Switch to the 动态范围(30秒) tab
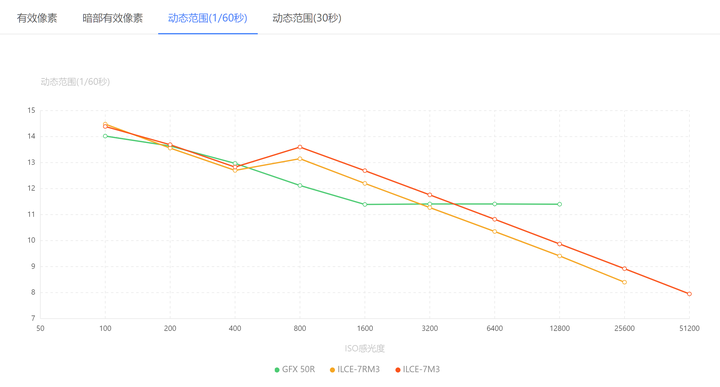This screenshot has height=387, width=720. tap(307, 18)
